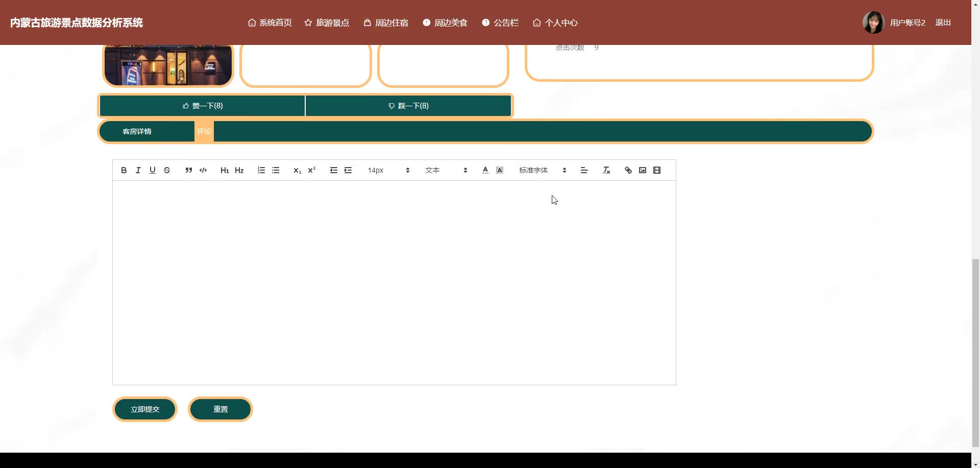Open the 文本 paragraph style dropdown
Screen dimensions: 980x468
coord(446,170)
